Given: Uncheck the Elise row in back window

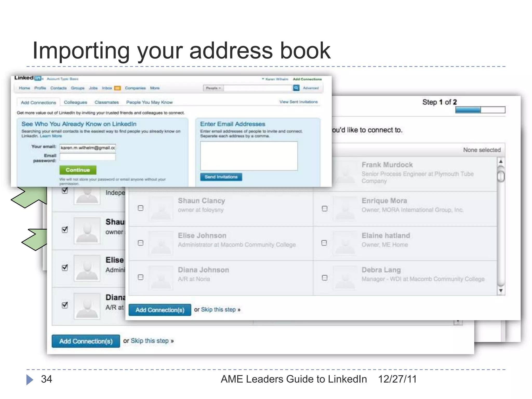Looking at the screenshot, I should (65, 268).
